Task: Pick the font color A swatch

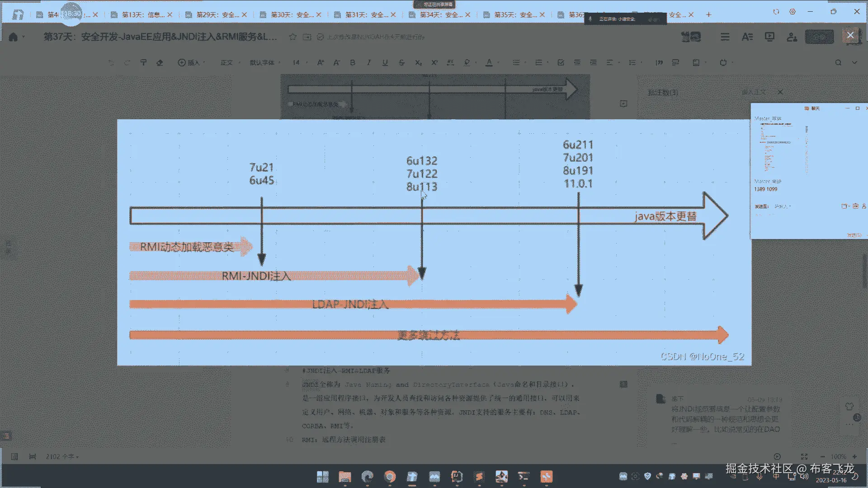Action: tap(489, 63)
